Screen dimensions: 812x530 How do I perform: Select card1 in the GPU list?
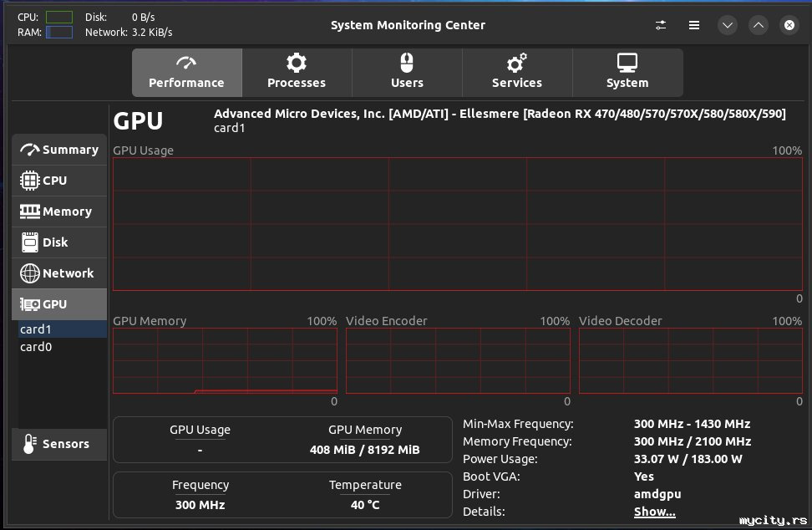(x=37, y=329)
